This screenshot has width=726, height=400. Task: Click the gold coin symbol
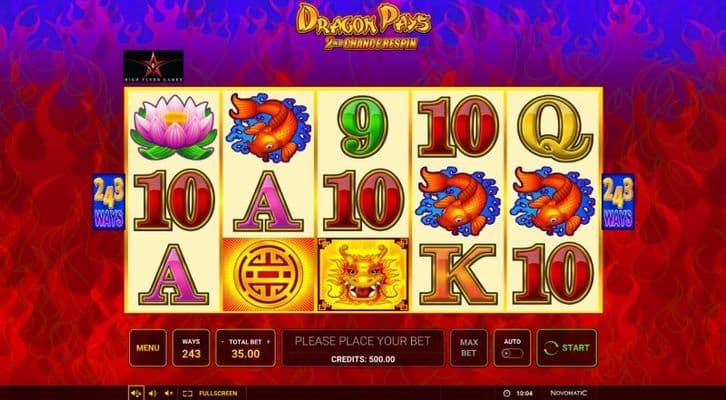tap(269, 275)
